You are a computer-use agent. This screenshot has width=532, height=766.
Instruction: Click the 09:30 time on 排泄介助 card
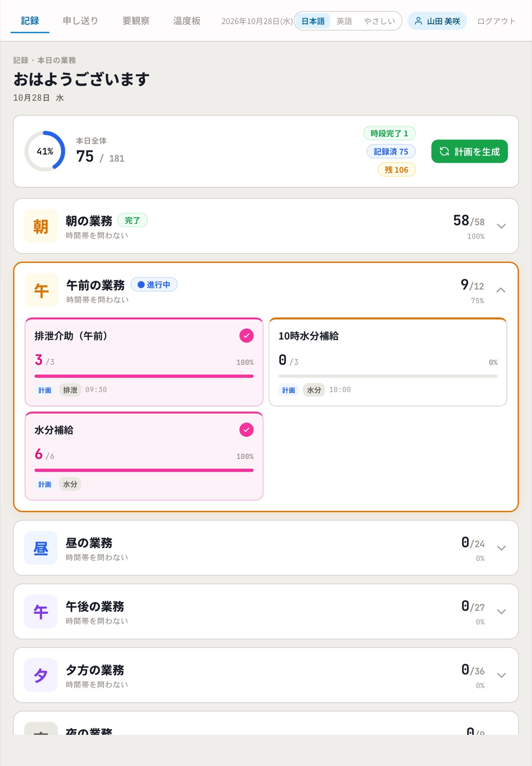(96, 390)
